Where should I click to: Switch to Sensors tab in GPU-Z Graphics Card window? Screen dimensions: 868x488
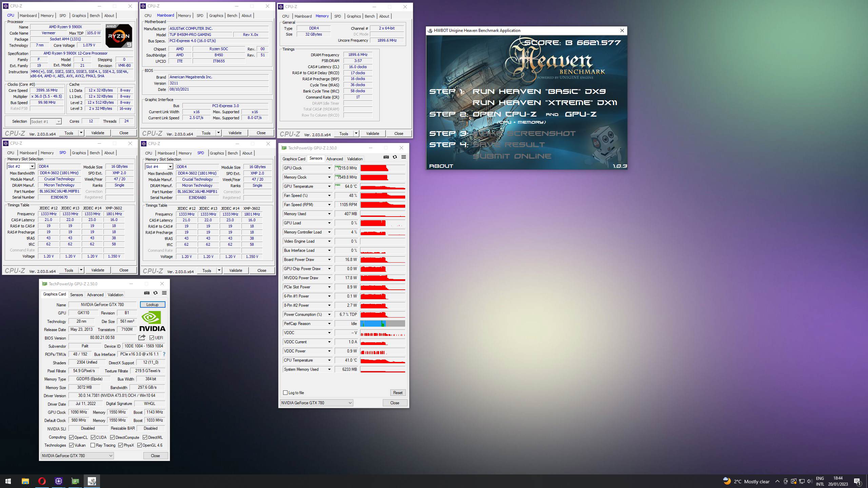coord(76,295)
